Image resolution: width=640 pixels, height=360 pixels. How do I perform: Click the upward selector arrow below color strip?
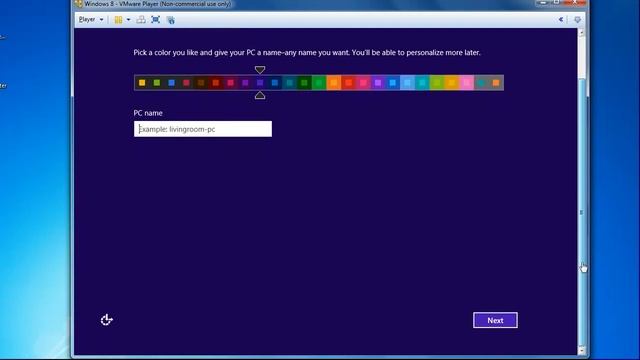260,96
